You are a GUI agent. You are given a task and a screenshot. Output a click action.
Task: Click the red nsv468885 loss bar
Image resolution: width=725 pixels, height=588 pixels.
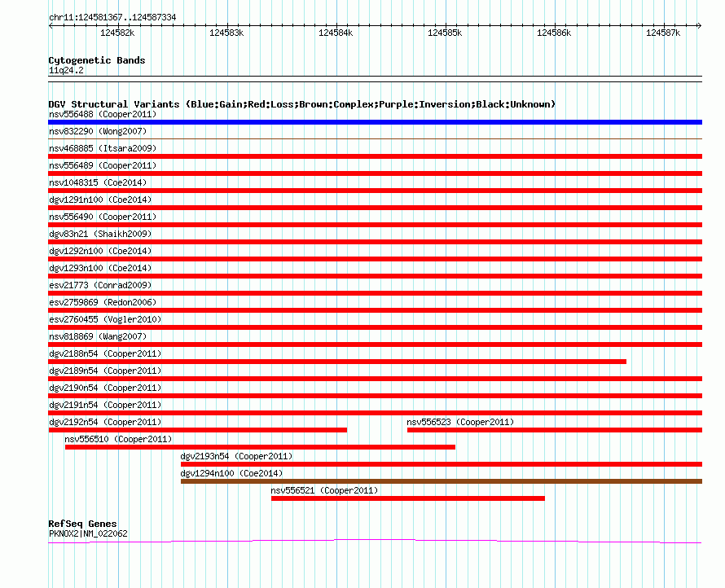375,156
